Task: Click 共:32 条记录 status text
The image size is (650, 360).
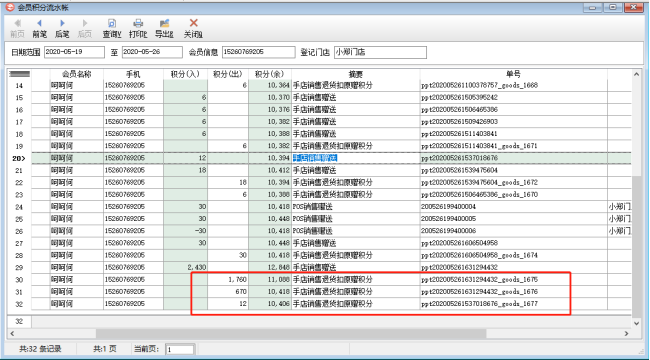Action: pos(40,349)
